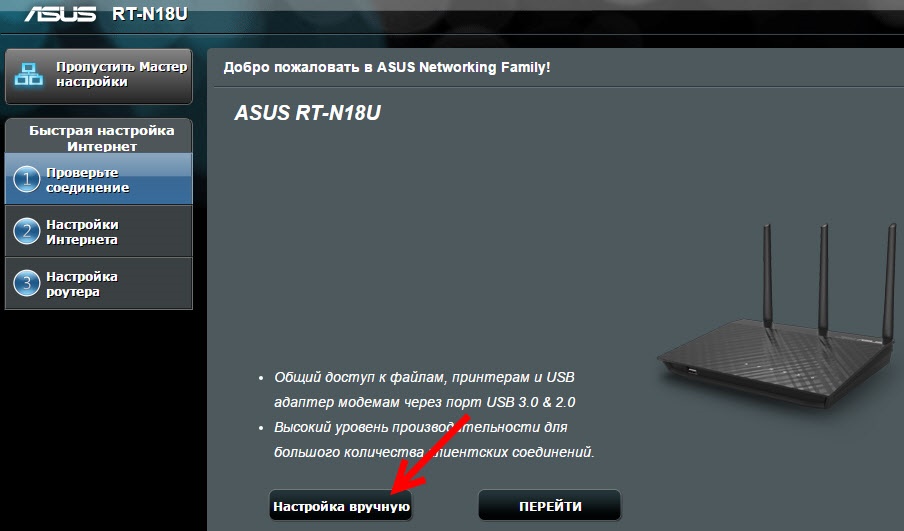Select Проверьте соединение step label
The image size is (904, 531).
tap(88, 180)
